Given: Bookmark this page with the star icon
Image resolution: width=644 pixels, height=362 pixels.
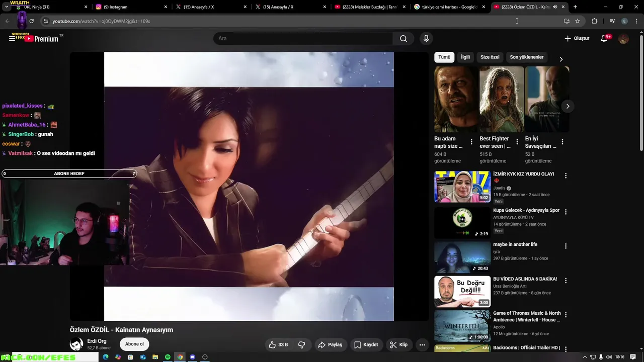Looking at the screenshot, I should [578, 21].
